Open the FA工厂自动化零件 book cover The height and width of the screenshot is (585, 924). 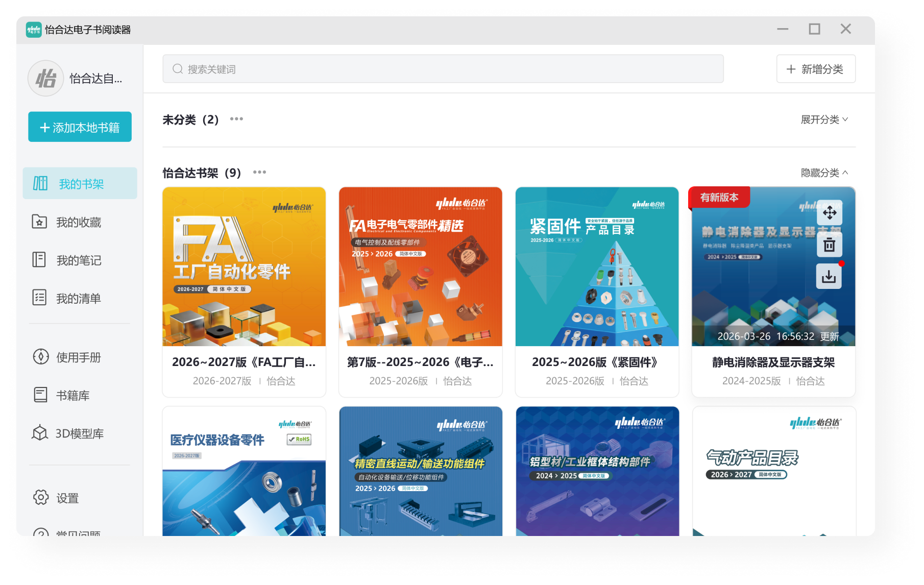coord(244,266)
